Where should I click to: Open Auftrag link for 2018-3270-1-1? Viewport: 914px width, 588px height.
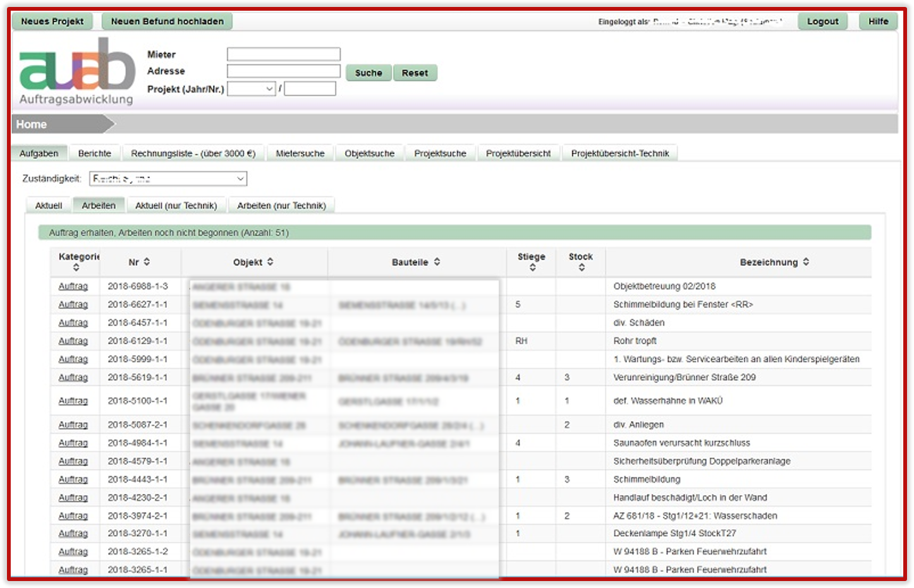(73, 534)
